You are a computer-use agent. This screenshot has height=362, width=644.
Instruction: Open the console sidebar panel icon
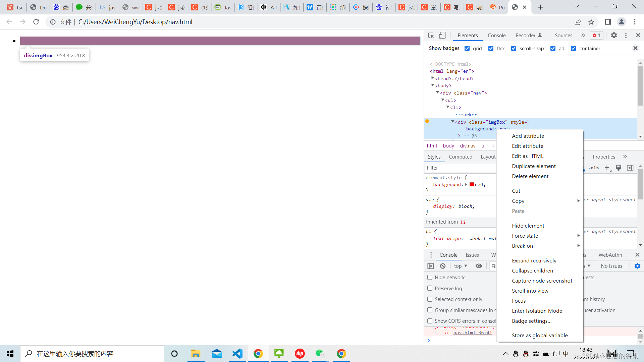(431, 266)
